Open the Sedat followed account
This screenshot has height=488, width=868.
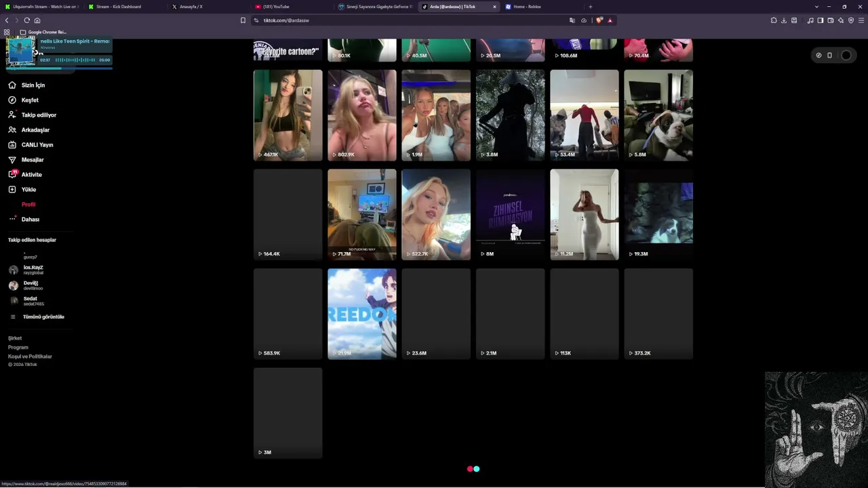[27, 301]
